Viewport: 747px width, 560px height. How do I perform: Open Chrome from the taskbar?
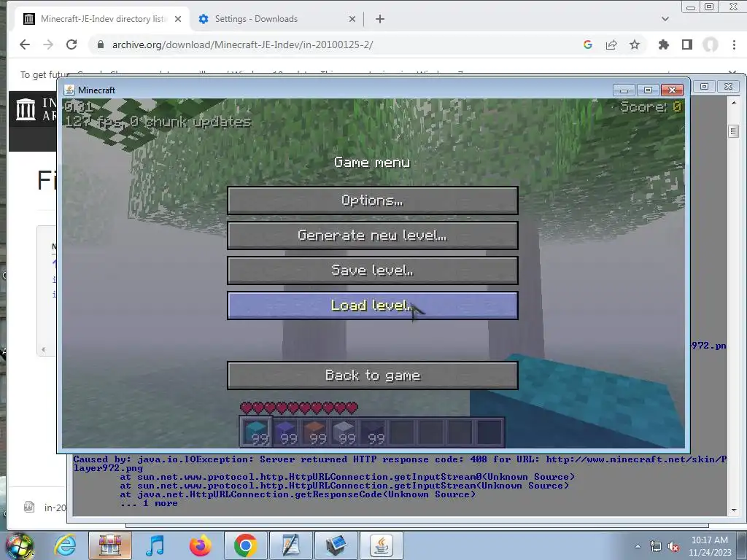pos(245,545)
